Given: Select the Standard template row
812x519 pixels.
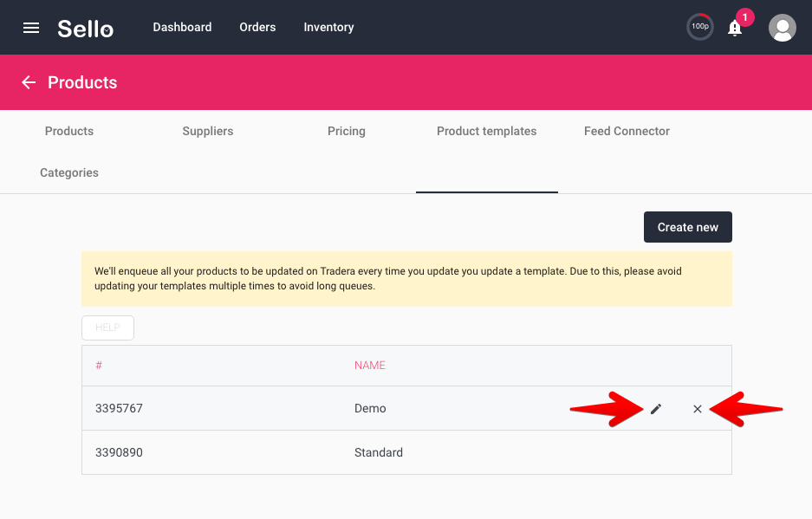Looking at the screenshot, I should [406, 452].
